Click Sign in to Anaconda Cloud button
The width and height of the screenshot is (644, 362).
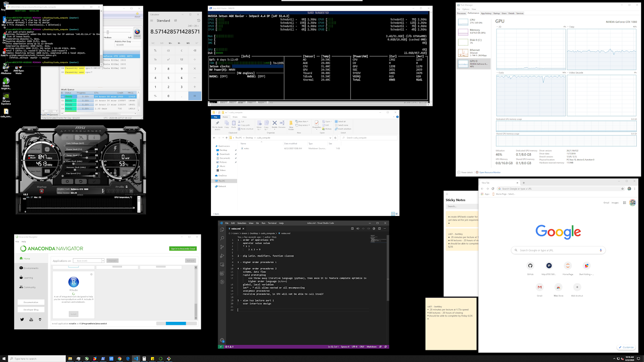pyautogui.click(x=182, y=249)
